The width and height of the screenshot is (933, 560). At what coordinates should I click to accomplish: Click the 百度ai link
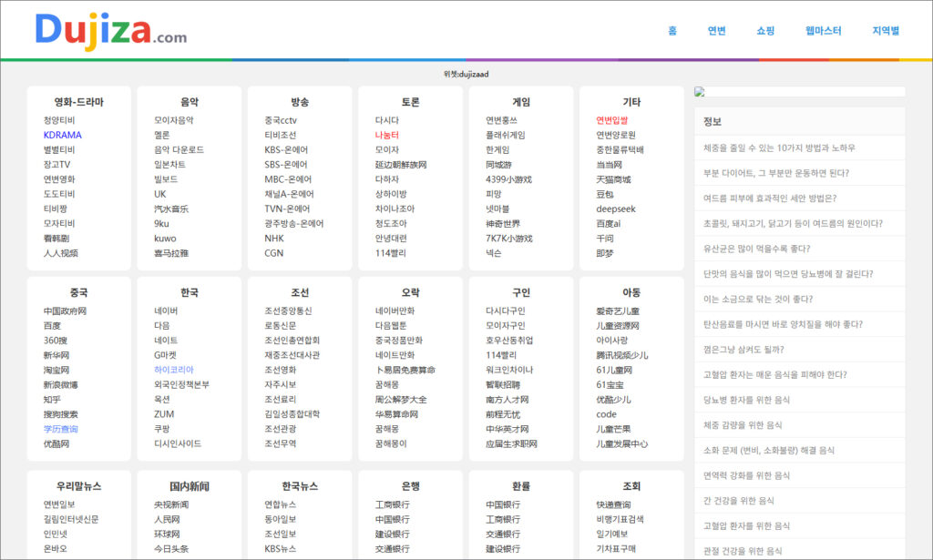click(608, 223)
